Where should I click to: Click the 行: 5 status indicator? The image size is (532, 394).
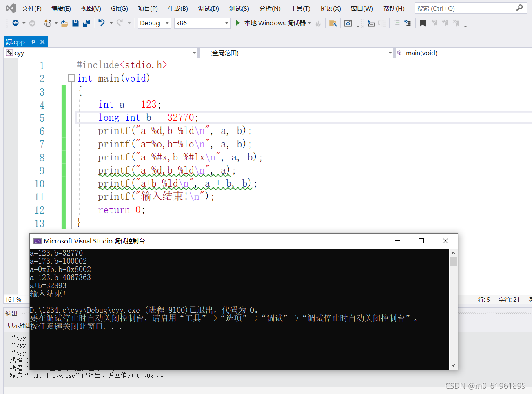coord(484,300)
